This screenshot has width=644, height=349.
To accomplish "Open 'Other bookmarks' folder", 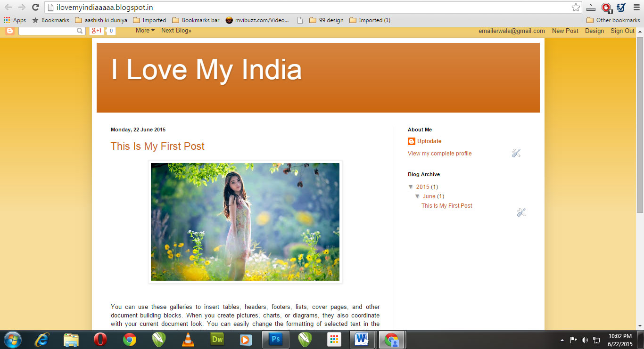I will pyautogui.click(x=613, y=20).
